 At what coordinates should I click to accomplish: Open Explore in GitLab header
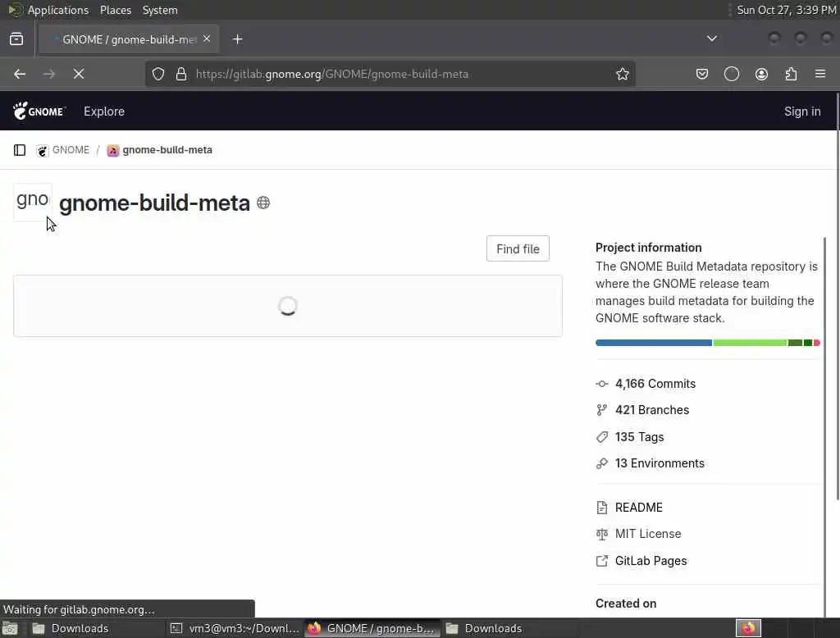[x=104, y=112]
